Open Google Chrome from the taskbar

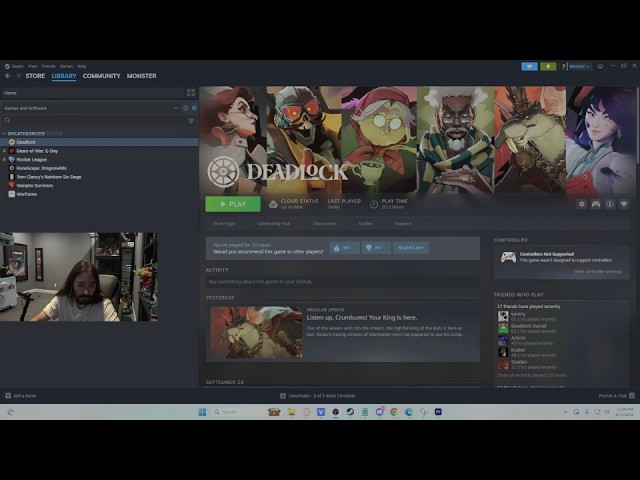click(x=394, y=412)
